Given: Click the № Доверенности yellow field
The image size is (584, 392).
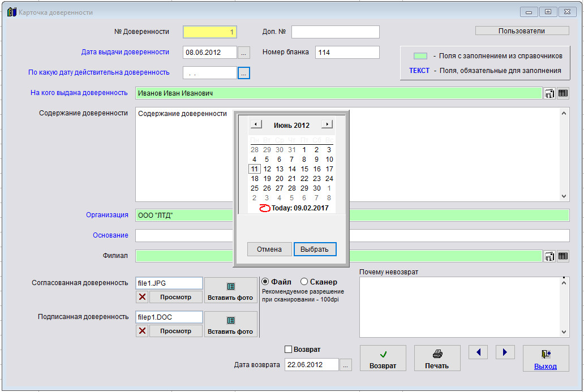Looking at the screenshot, I should pos(210,32).
